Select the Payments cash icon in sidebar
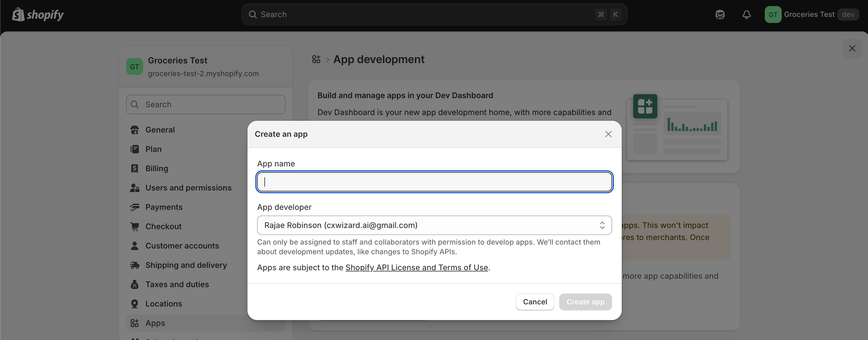The height and width of the screenshot is (340, 868). [x=134, y=207]
